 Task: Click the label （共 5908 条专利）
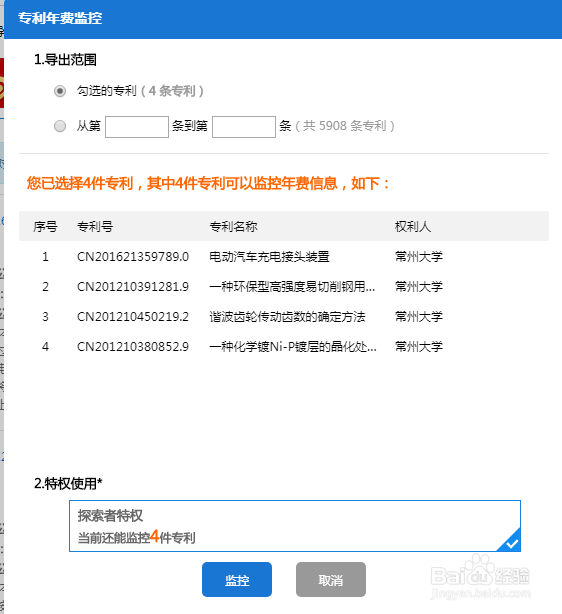344,126
